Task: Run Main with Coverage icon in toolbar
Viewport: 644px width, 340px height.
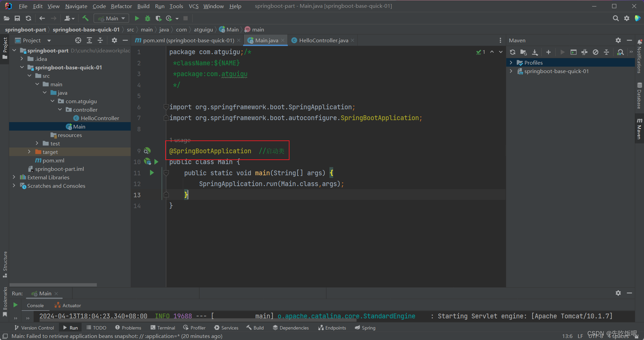Action: point(158,18)
